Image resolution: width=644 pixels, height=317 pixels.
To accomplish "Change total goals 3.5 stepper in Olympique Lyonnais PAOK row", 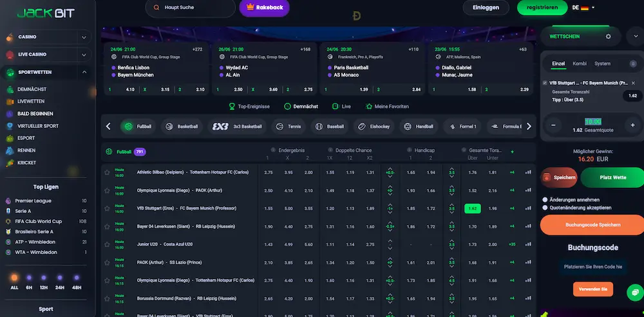I will [x=451, y=190].
